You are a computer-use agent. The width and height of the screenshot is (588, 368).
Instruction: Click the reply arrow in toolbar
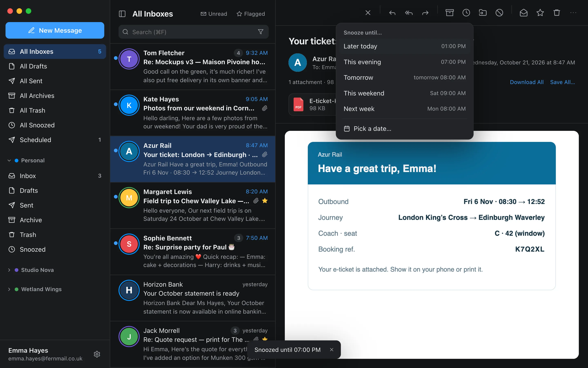tap(392, 13)
